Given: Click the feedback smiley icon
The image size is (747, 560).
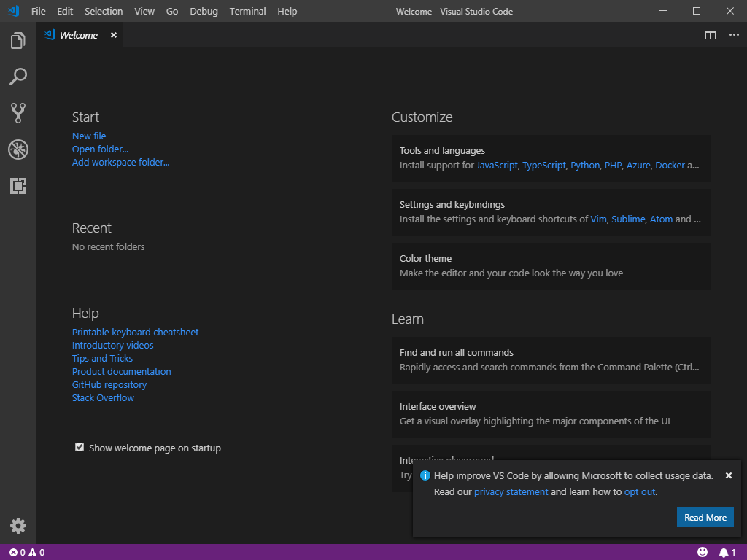Looking at the screenshot, I should point(703,553).
